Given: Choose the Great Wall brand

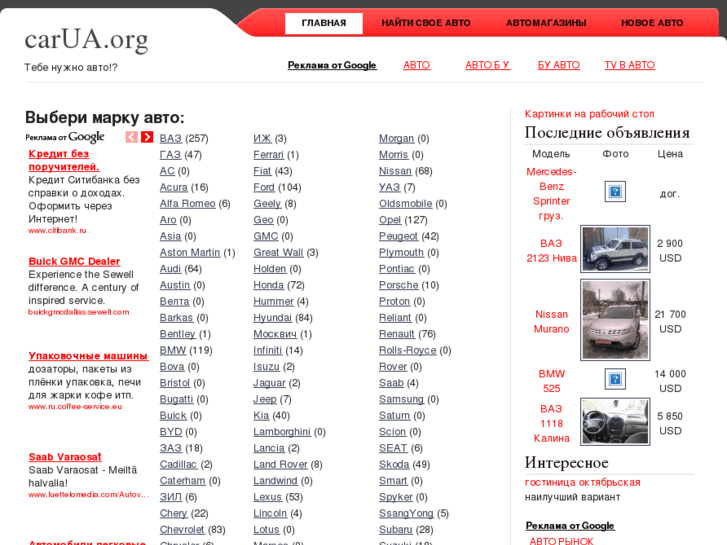Looking at the screenshot, I should click(x=278, y=252).
